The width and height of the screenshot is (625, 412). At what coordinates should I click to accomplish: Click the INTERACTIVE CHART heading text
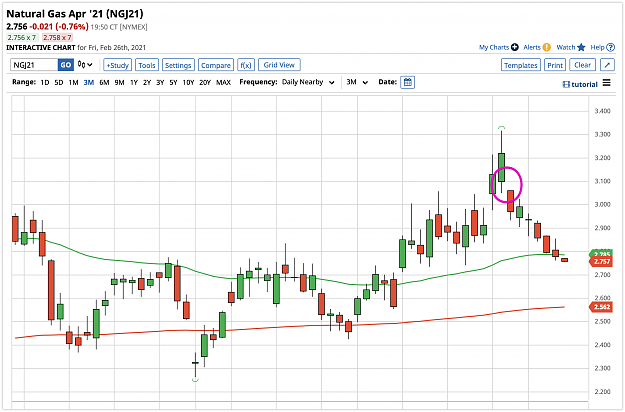[x=41, y=47]
